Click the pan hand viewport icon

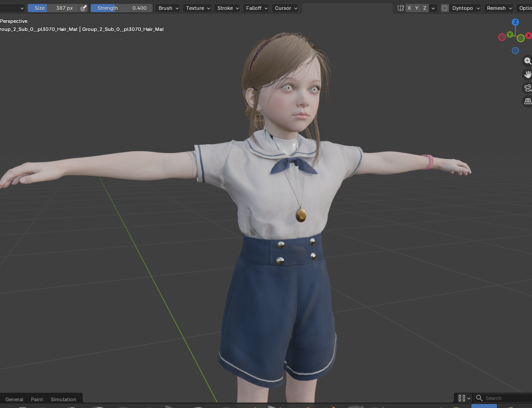[x=527, y=74]
